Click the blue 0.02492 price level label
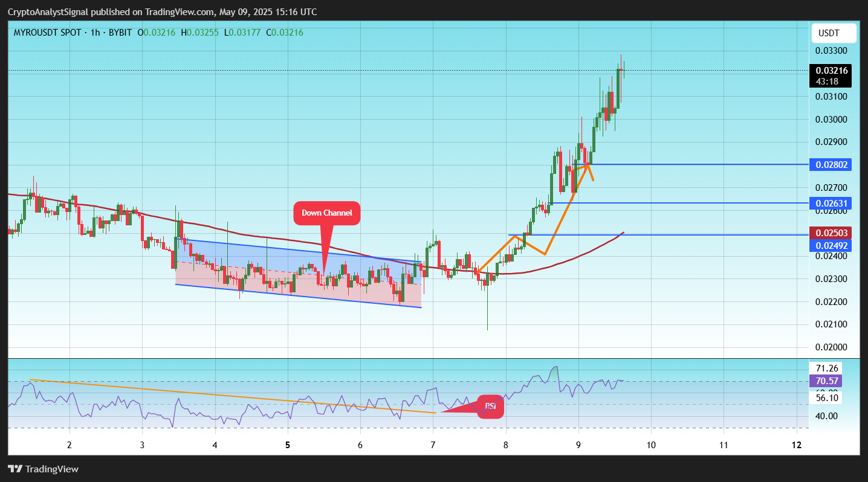This screenshot has height=482, width=868. [832, 245]
